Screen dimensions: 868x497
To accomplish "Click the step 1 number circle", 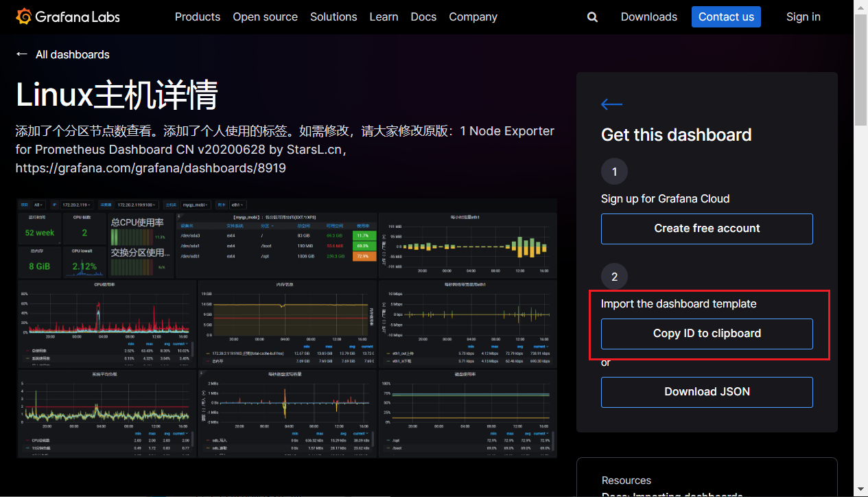I will coord(614,172).
